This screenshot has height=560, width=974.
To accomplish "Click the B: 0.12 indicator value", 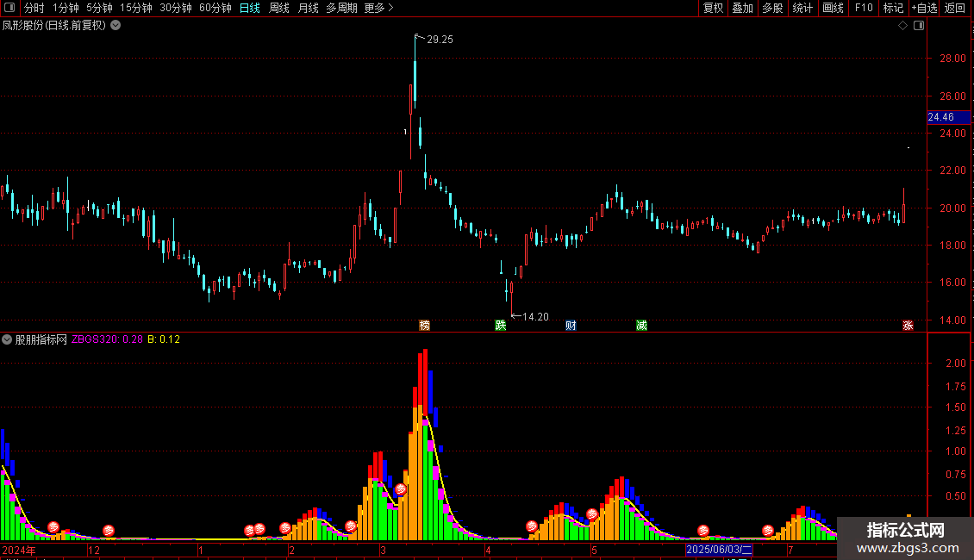I will 164,339.
